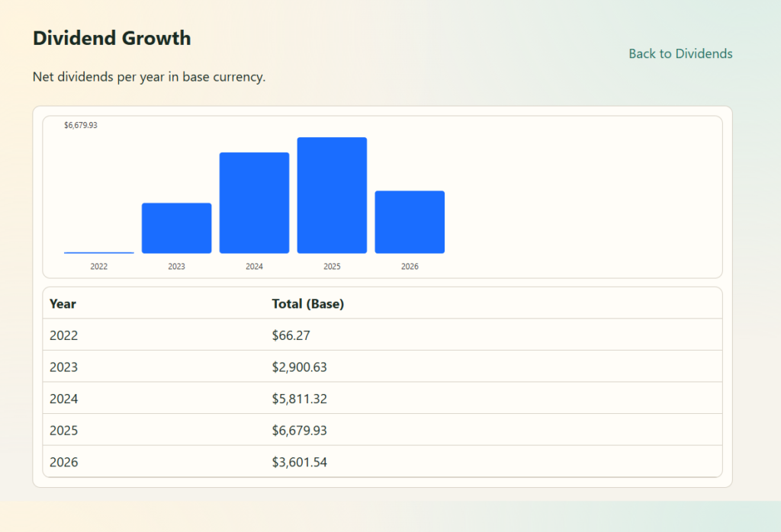781x532 pixels.
Task: Click the Year column header
Action: [63, 304]
